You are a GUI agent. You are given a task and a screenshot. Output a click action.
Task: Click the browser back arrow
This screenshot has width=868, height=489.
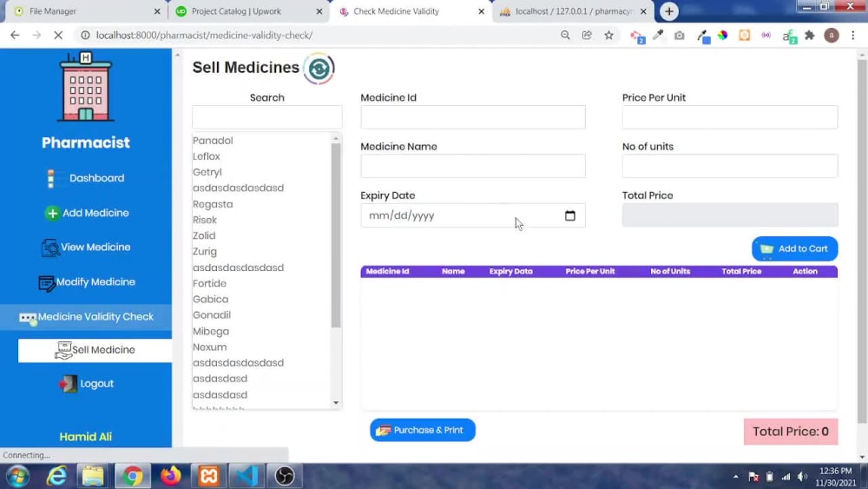(x=15, y=35)
